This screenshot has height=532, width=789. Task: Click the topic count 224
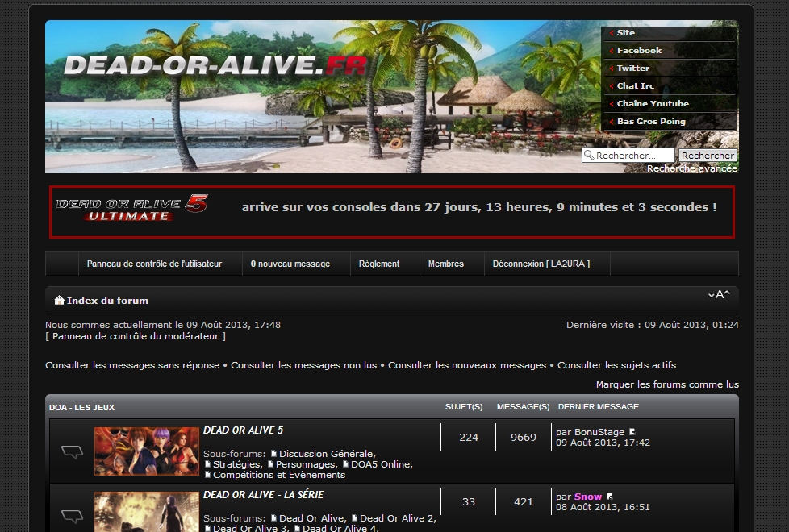[x=469, y=438]
